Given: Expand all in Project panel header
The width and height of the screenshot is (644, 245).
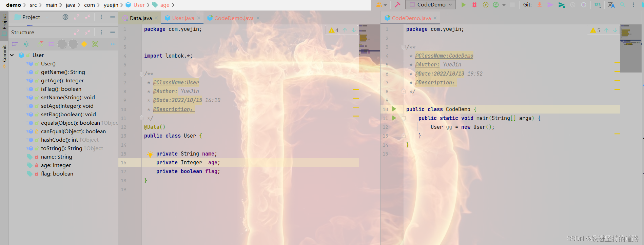Looking at the screenshot, I should [x=77, y=17].
